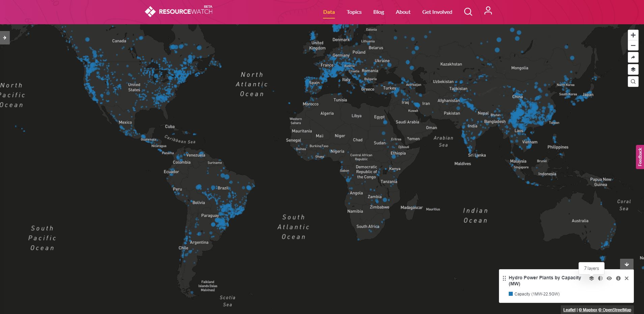Open user profile account icon
Viewport: 644px width, 314px height.
click(488, 11)
